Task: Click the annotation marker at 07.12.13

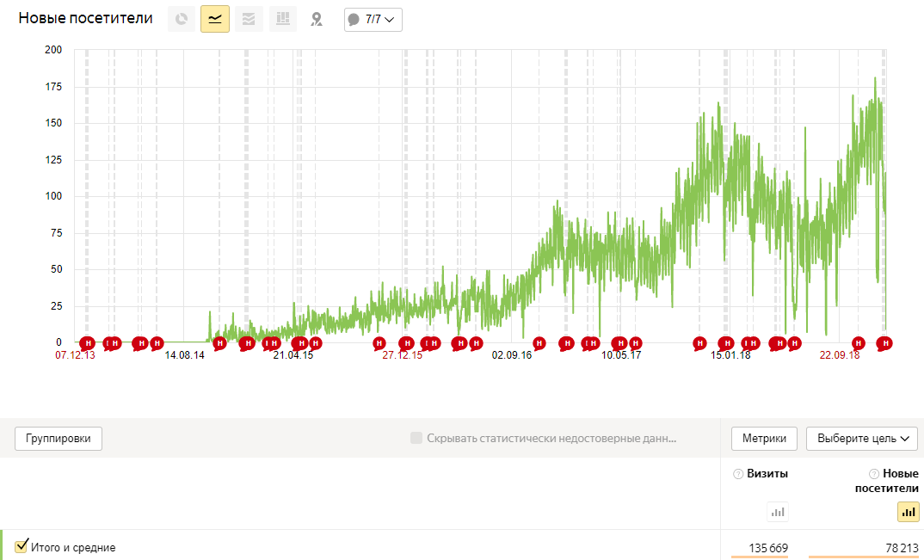Action: click(x=86, y=344)
